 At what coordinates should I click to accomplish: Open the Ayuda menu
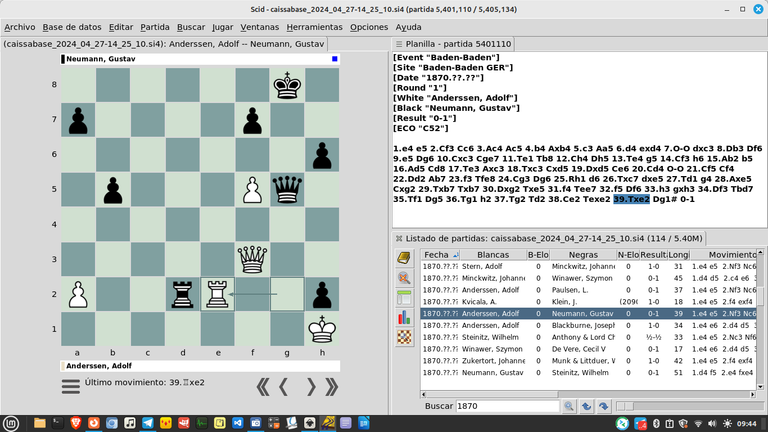coord(408,27)
